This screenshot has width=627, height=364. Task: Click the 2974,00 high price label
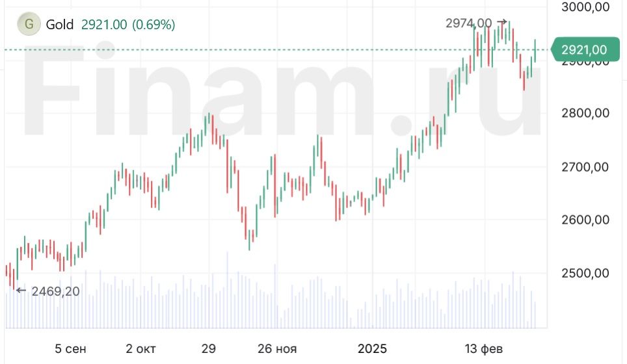[x=468, y=23]
